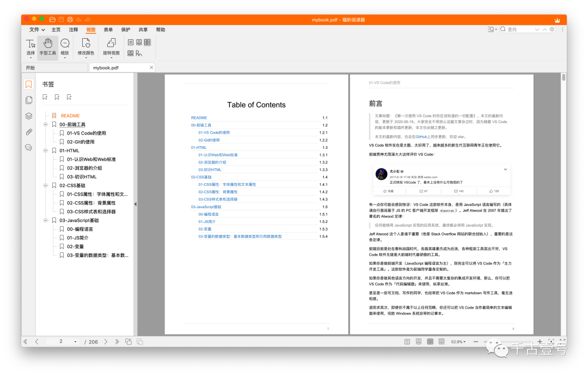Open 03-初识HTML link in Table of Contents
Viewport: 588px width, 375px height.
[x=210, y=170]
